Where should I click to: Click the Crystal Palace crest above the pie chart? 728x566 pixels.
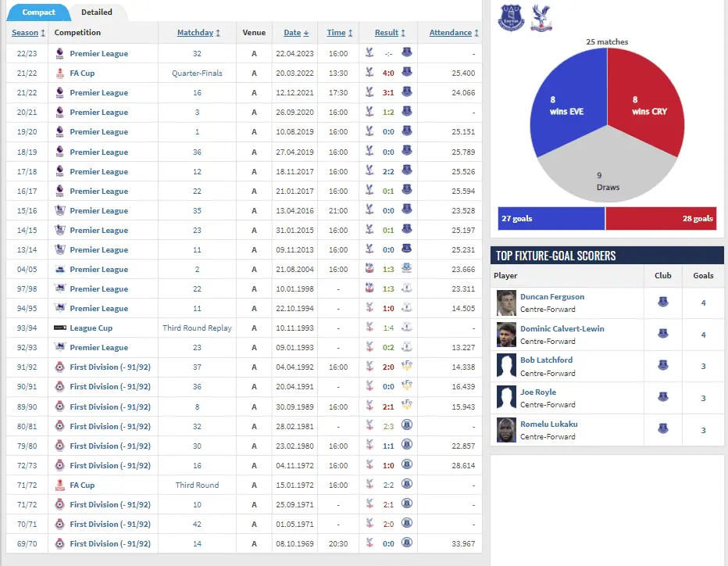[539, 17]
